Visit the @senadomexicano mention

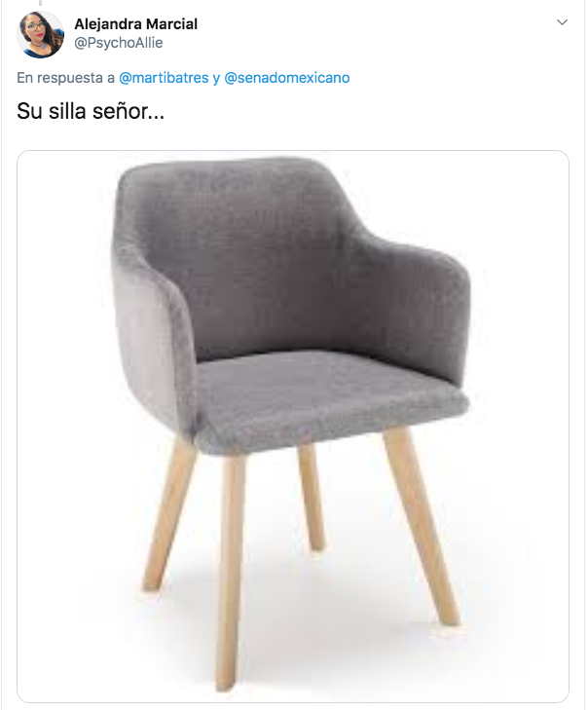(x=287, y=78)
